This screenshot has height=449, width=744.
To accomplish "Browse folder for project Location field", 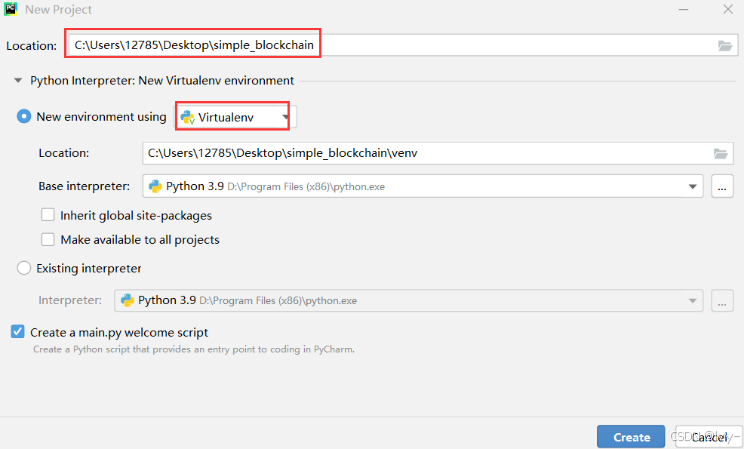I will [x=725, y=46].
